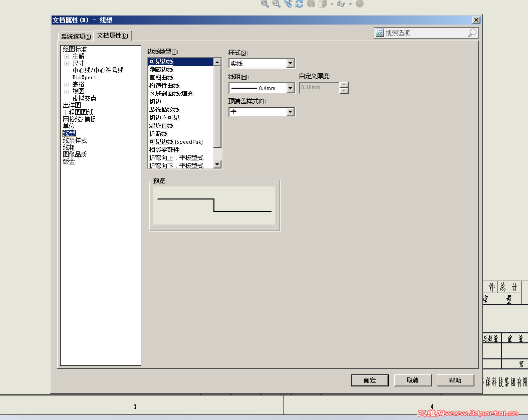Screen dimensions: 528x420
Task: Select DimXpert in the tree
Action: [85, 78]
